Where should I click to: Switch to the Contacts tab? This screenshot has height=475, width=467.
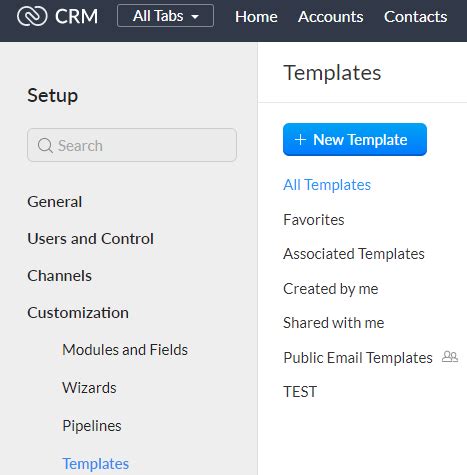click(415, 16)
